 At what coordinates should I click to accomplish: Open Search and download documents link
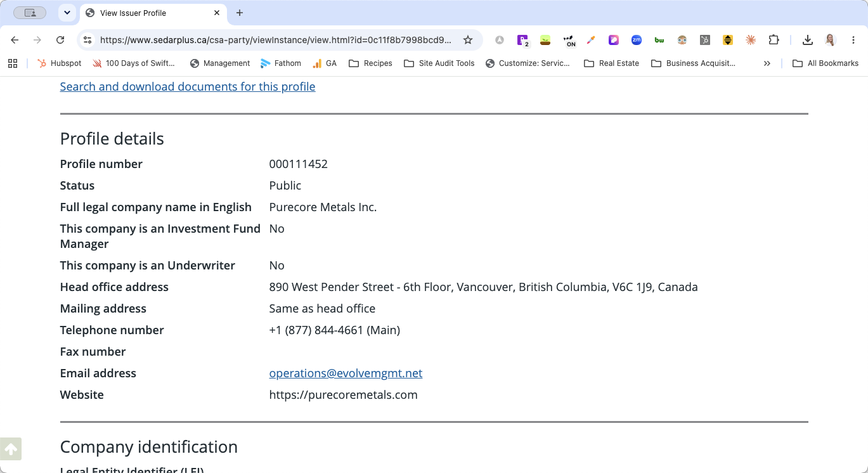click(x=188, y=87)
